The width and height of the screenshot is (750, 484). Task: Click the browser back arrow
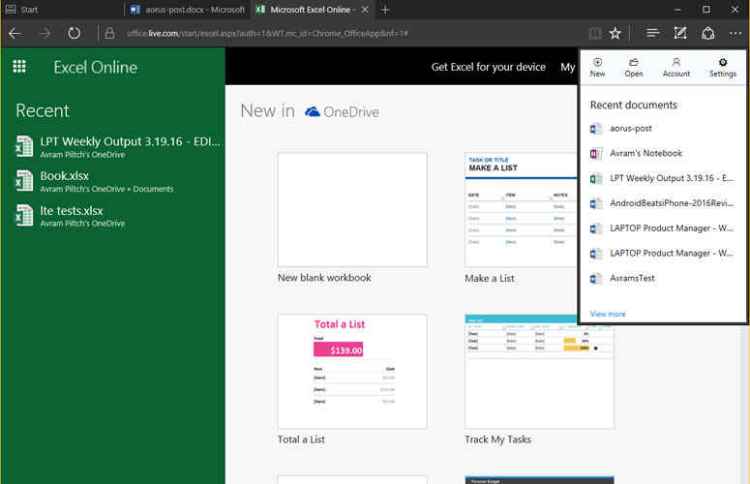(x=15, y=33)
